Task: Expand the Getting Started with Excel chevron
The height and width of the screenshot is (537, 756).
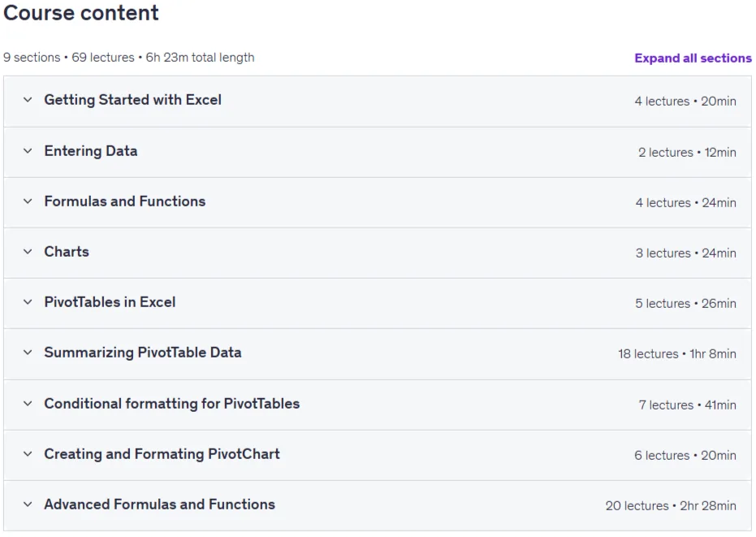Action: (x=28, y=100)
